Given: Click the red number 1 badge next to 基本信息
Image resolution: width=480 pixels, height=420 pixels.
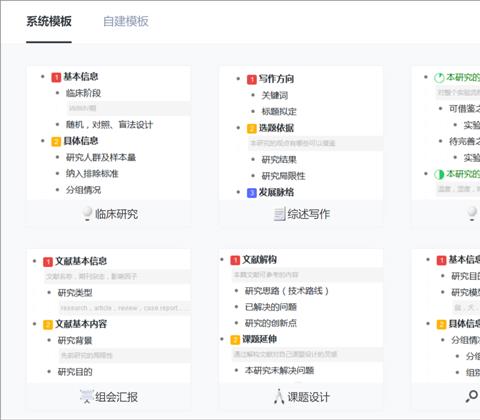Looking at the screenshot, I should click(56, 77).
